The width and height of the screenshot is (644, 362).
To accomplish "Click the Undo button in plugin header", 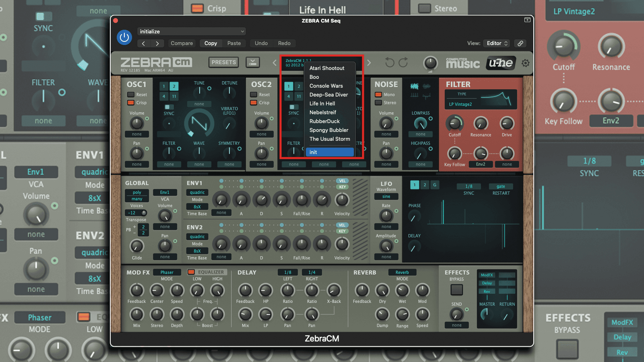I will pos(261,43).
